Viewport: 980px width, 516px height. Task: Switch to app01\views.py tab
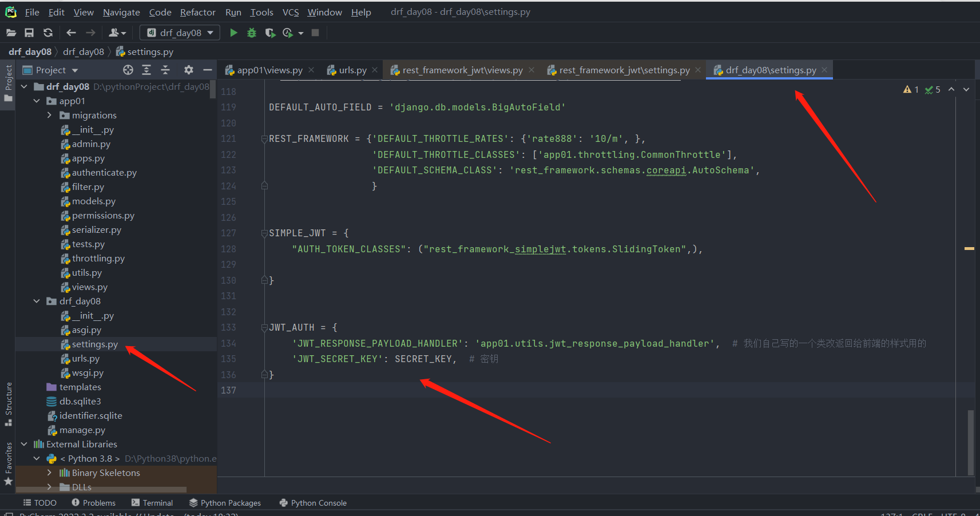click(x=269, y=70)
